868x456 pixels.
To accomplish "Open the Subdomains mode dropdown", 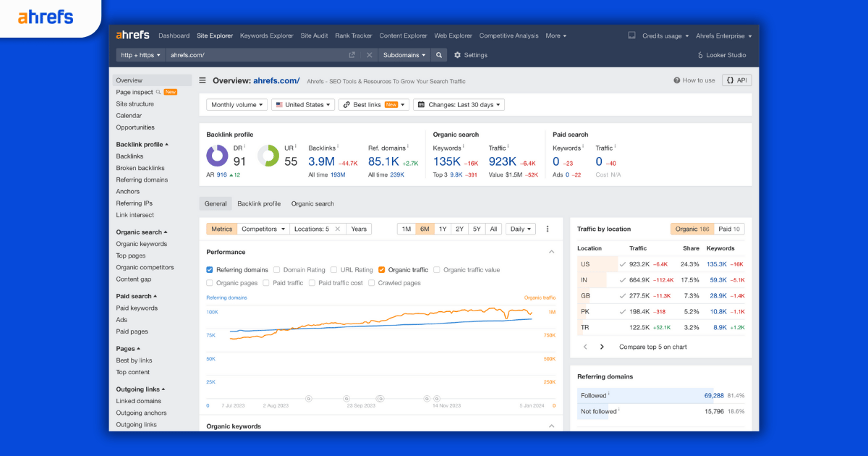I will click(404, 55).
